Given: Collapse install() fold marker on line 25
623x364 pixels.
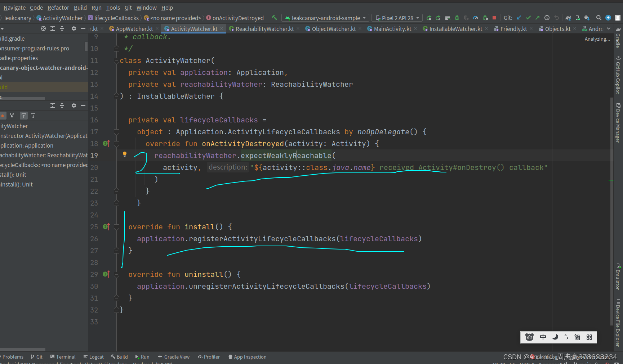Looking at the screenshot, I should pos(116,226).
